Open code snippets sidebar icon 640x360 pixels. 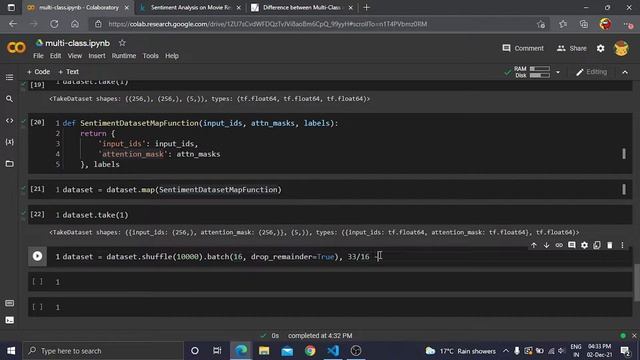[x=9, y=120]
